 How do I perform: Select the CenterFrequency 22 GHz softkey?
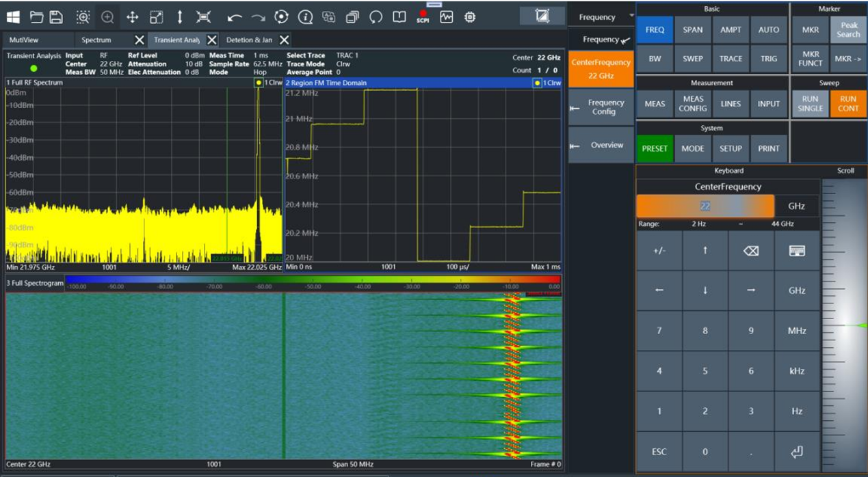pyautogui.click(x=601, y=68)
